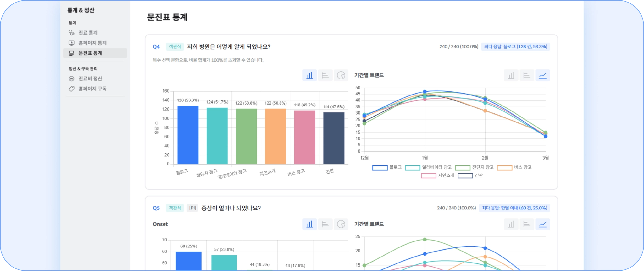
Task: Switch Q4 response chart to horizontal bar view
Action: tap(325, 75)
